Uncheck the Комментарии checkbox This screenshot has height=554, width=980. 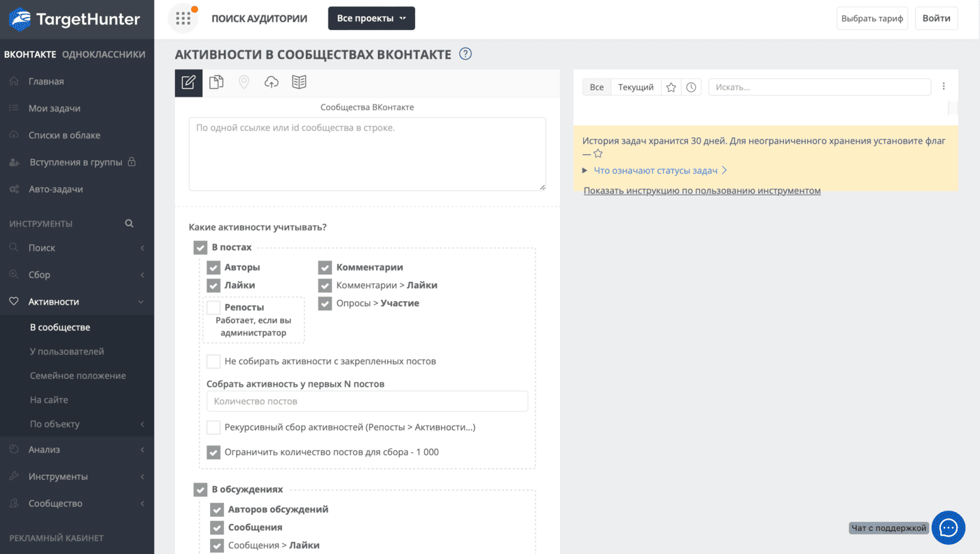click(x=325, y=268)
